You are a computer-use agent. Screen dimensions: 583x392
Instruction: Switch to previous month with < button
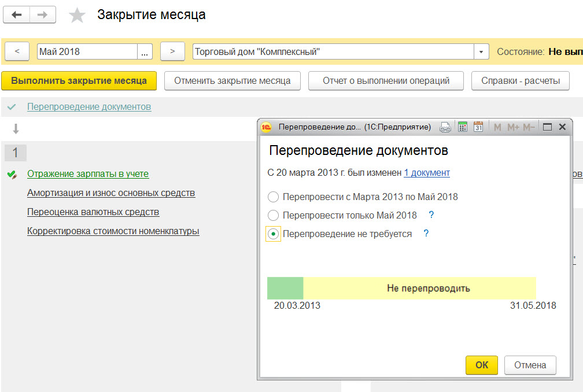tap(17, 51)
